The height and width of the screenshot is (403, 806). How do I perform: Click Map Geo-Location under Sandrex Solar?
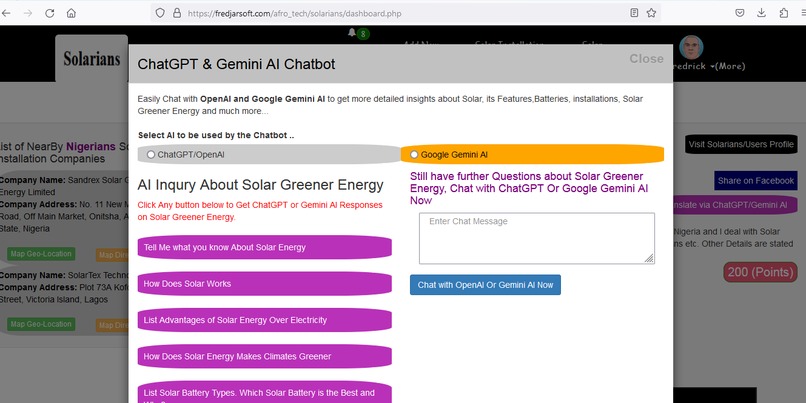(x=41, y=254)
